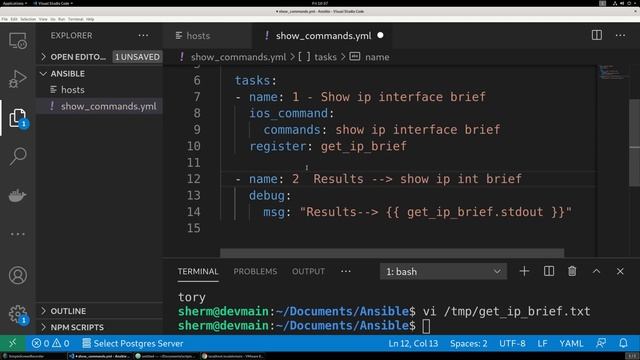
Task: Open the Accounts menu
Action: click(x=18, y=276)
